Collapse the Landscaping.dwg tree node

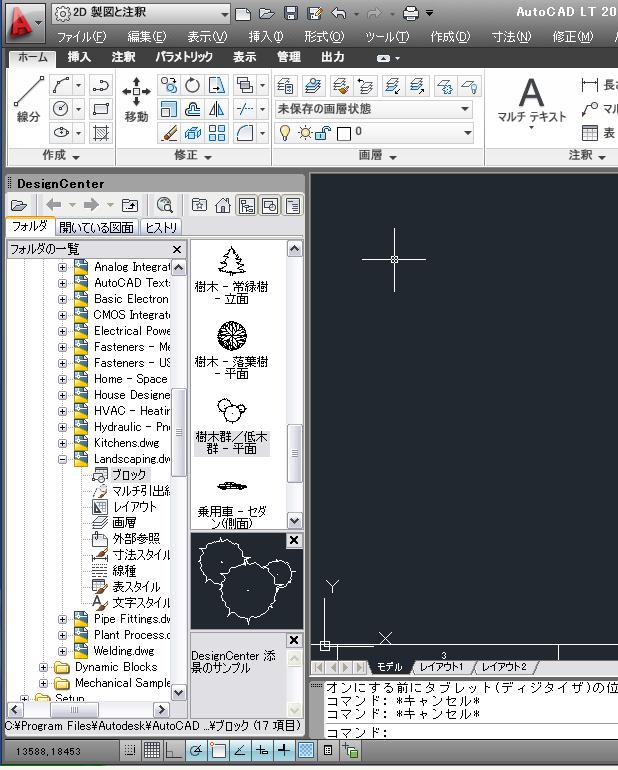62,459
